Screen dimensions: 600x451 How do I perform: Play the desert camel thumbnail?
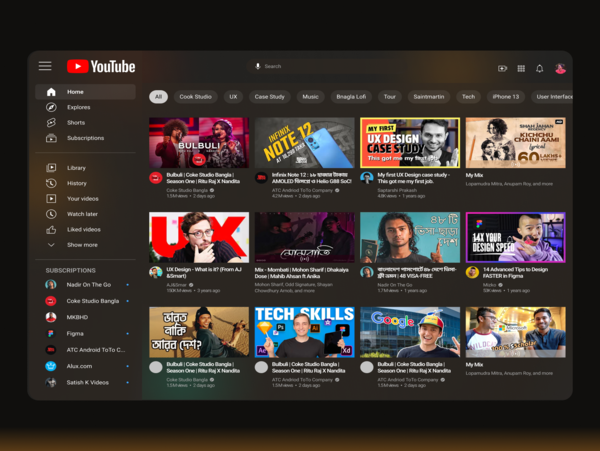[199, 332]
